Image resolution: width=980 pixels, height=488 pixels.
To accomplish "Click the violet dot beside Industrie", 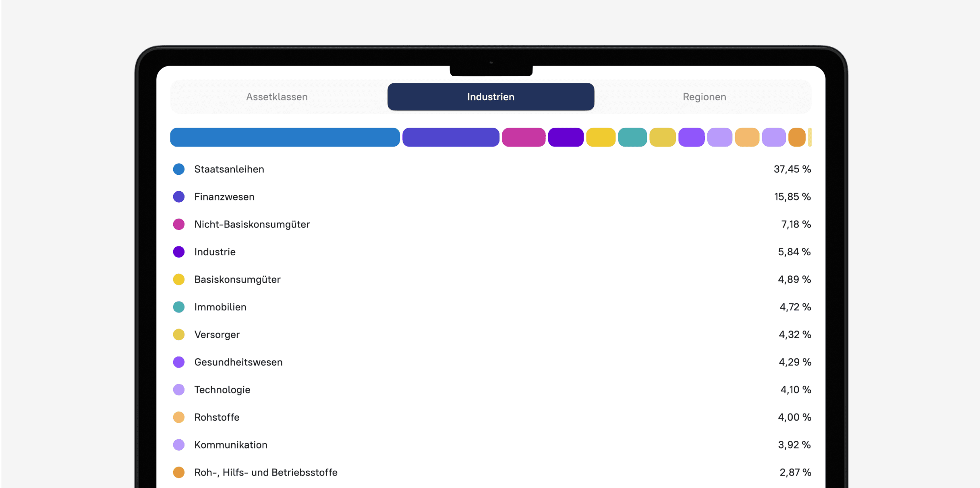I will pos(179,252).
